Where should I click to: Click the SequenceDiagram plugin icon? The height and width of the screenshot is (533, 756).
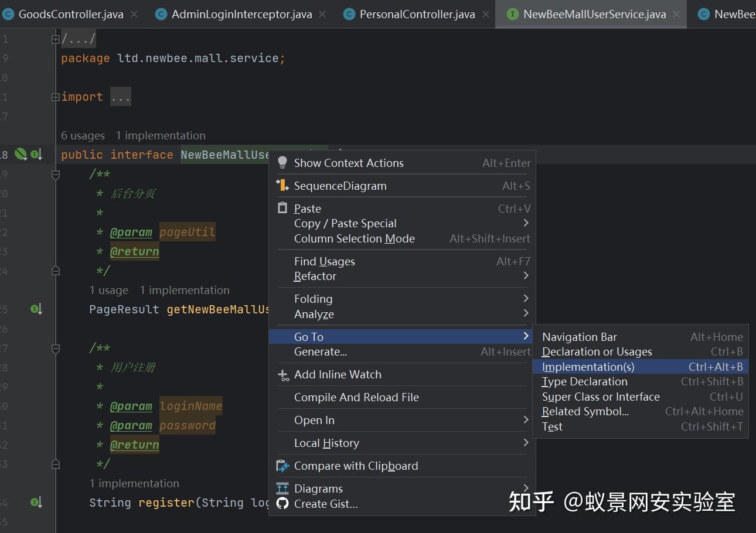tap(282, 186)
